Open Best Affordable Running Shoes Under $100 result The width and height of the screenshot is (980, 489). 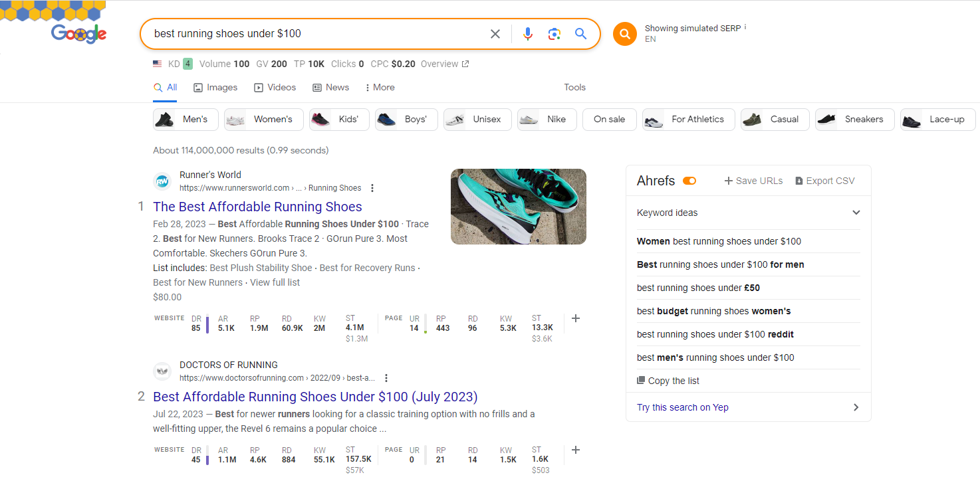[x=315, y=397]
